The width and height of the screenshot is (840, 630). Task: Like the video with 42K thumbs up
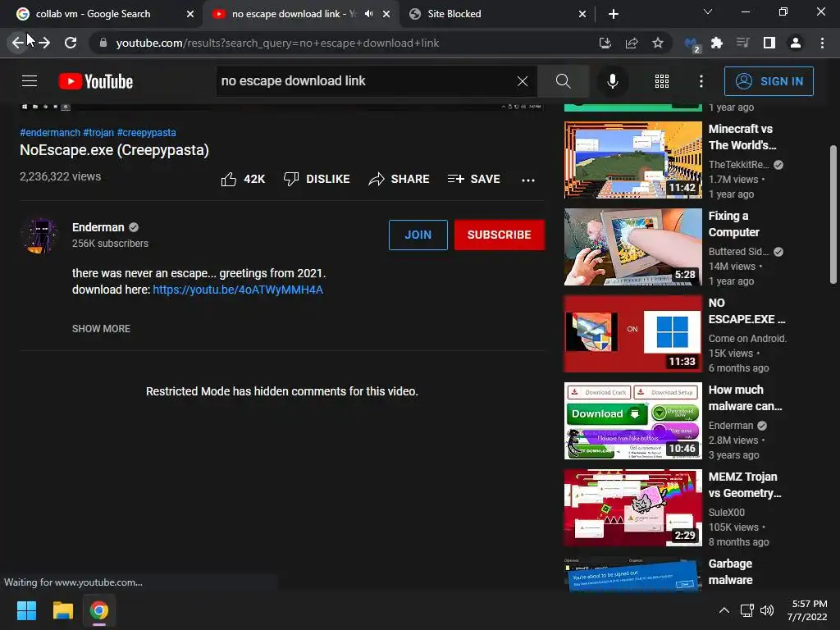(243, 179)
